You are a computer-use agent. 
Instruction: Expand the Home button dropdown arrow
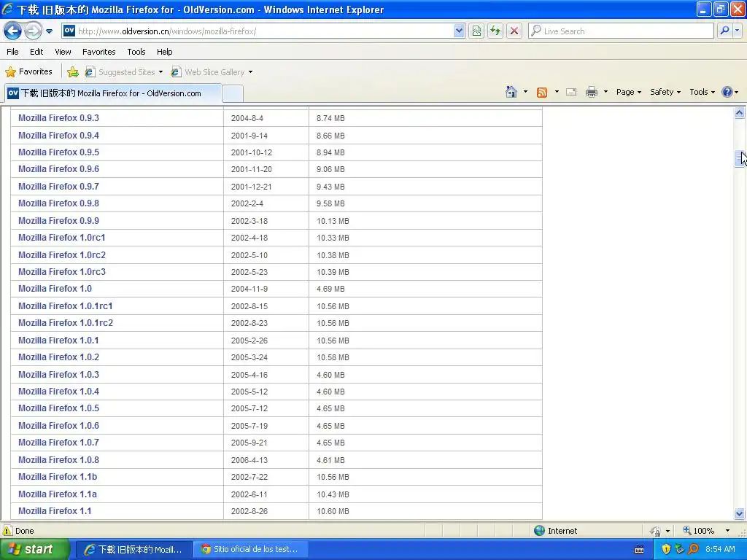(x=525, y=92)
